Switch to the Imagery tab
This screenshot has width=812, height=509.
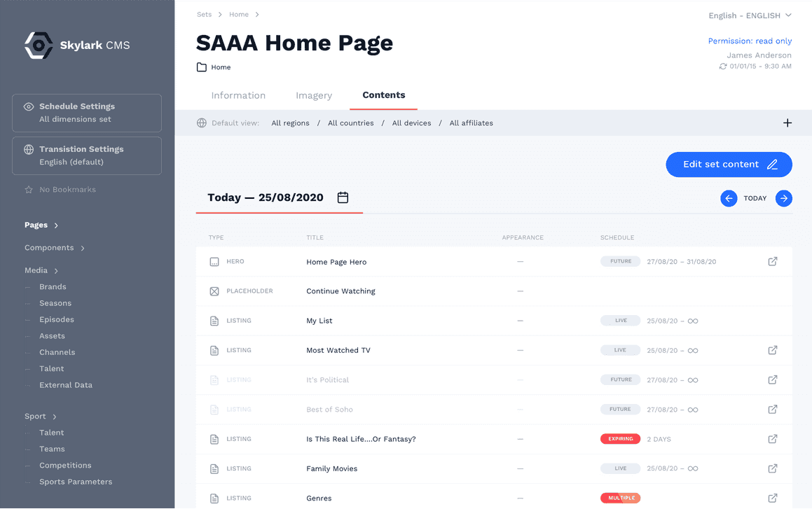(314, 95)
